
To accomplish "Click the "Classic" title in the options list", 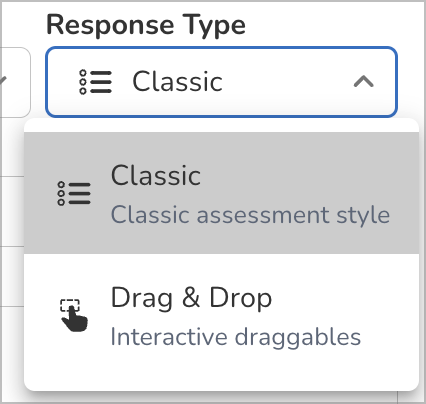I will tap(156, 175).
